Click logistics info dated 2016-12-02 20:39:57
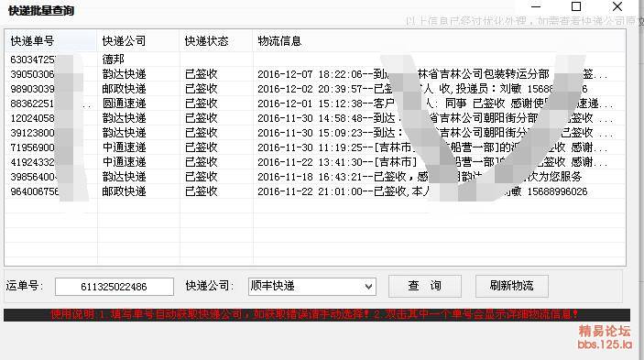Image resolution: width=644 pixels, height=360 pixels. [422, 89]
